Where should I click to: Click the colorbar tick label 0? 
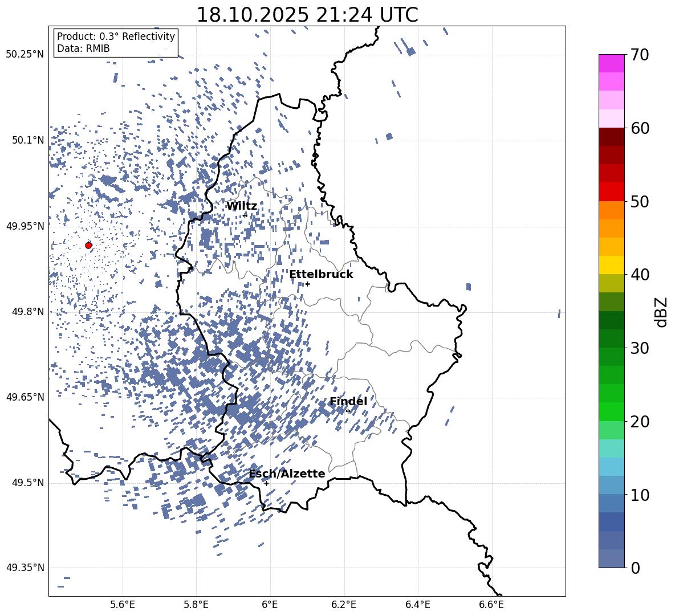(636, 568)
